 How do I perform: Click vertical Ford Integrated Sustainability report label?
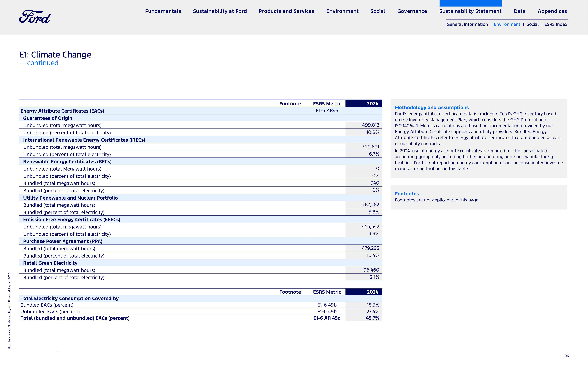click(9, 311)
